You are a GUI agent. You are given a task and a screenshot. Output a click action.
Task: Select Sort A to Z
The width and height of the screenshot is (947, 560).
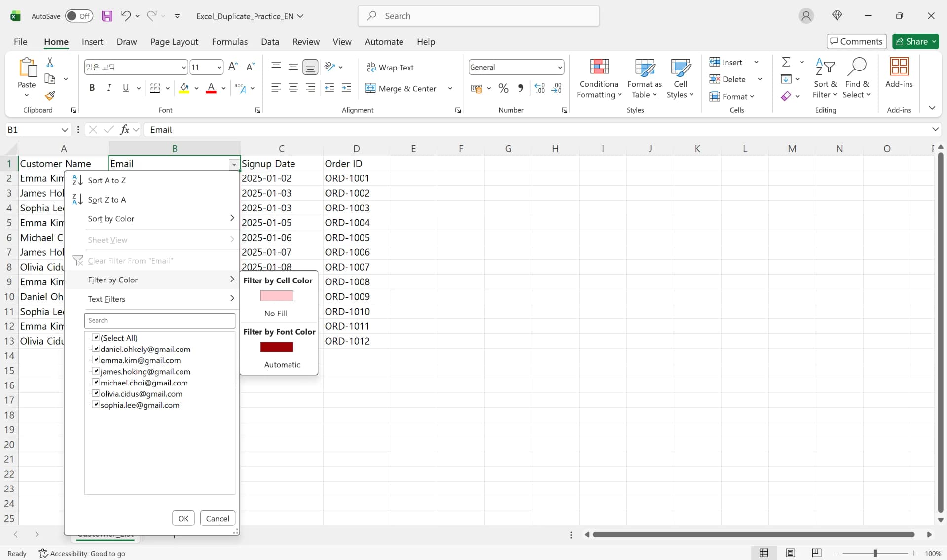(x=108, y=180)
